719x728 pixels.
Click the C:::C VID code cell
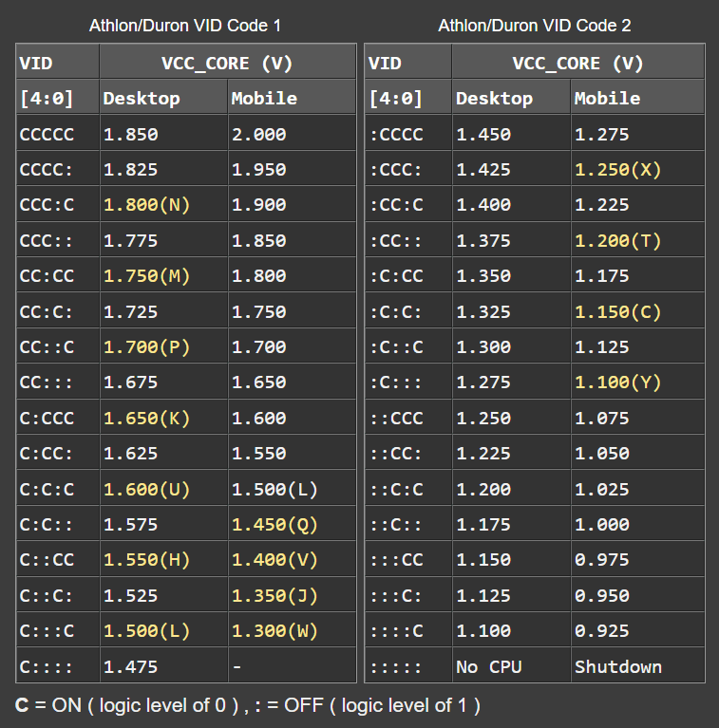58,631
